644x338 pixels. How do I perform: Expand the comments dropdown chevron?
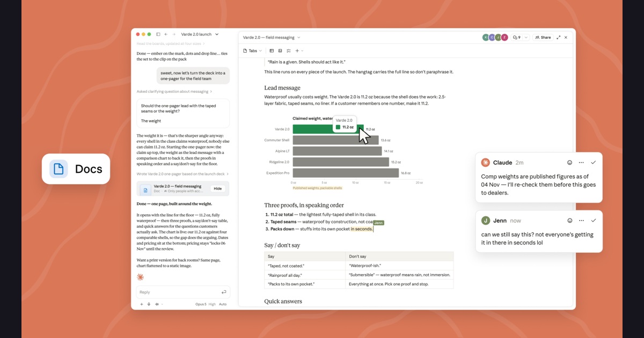click(x=526, y=38)
